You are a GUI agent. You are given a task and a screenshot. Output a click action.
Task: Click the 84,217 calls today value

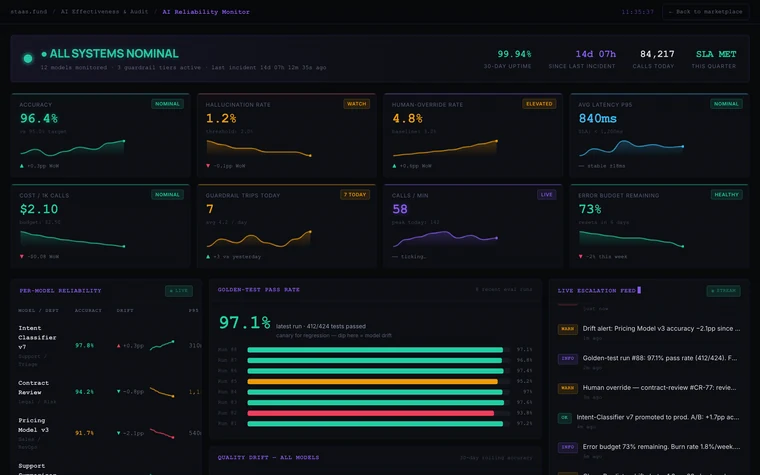click(x=657, y=54)
